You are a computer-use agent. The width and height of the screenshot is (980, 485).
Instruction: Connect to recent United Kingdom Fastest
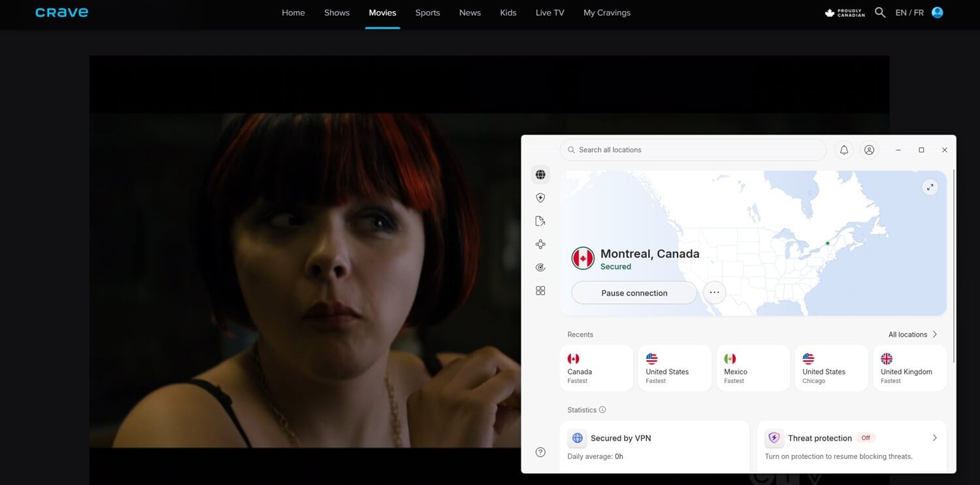[910, 368]
